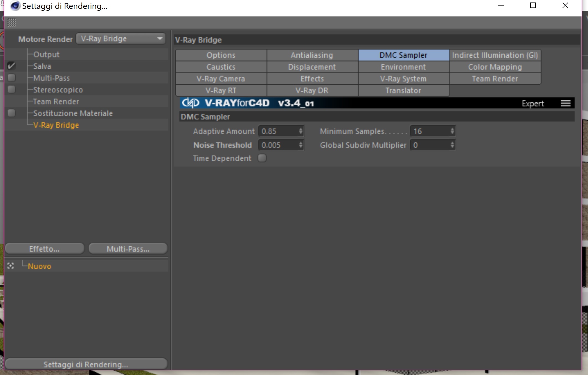
Task: Click the Minimum Samples stepper arrows
Action: [x=452, y=131]
